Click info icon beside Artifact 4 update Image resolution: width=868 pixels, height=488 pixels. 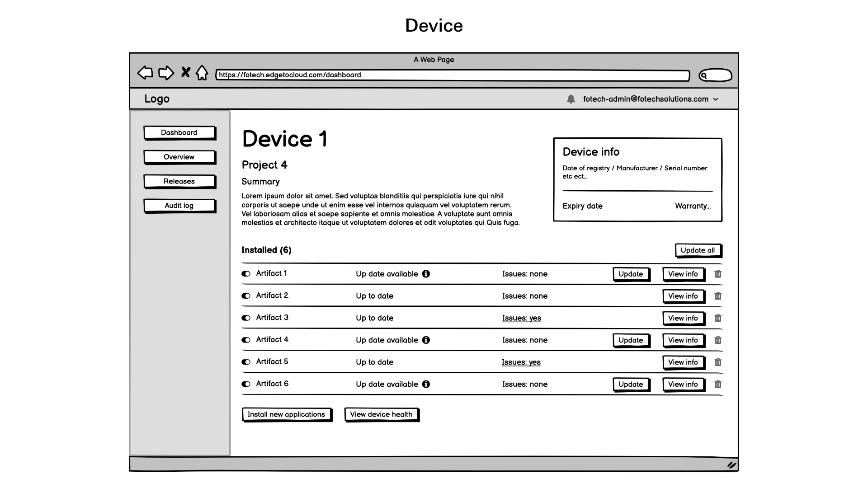(x=426, y=340)
